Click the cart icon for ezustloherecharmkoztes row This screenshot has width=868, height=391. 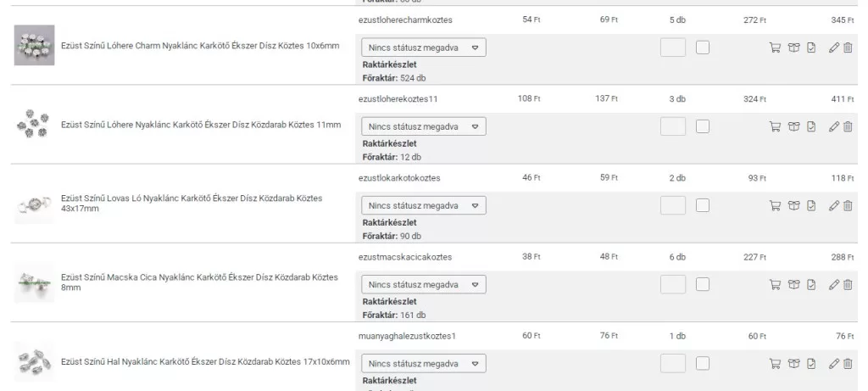click(x=774, y=48)
